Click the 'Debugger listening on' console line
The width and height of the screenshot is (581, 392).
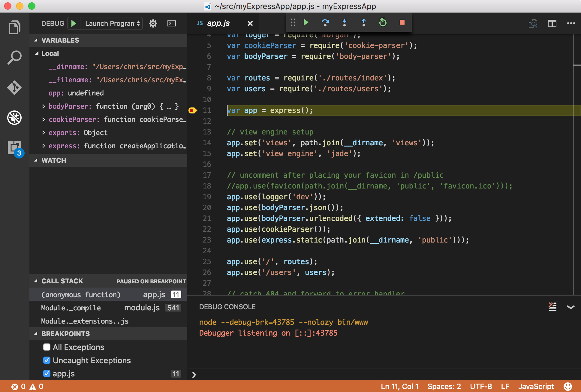click(x=268, y=333)
